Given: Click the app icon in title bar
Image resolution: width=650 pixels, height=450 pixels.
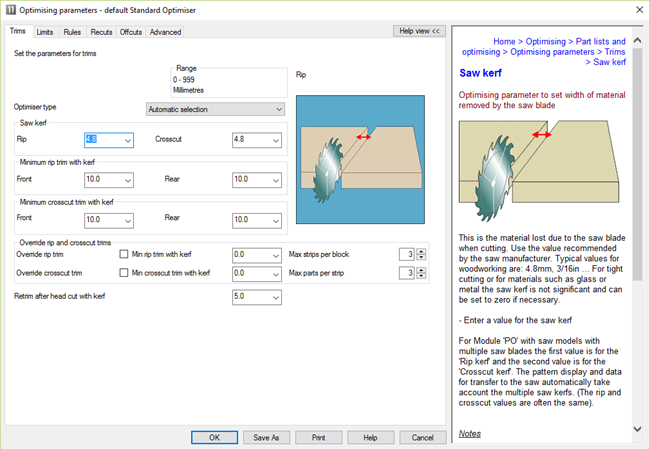Looking at the screenshot, I should 12,10.
